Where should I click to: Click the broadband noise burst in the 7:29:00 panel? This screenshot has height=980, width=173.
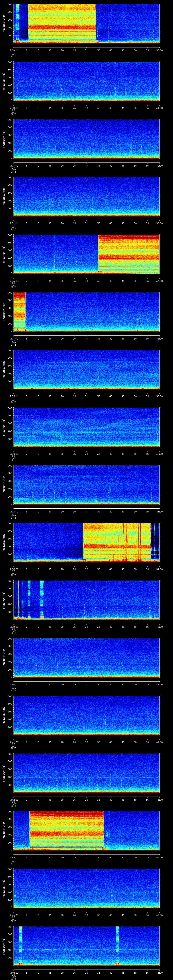[62, 24]
